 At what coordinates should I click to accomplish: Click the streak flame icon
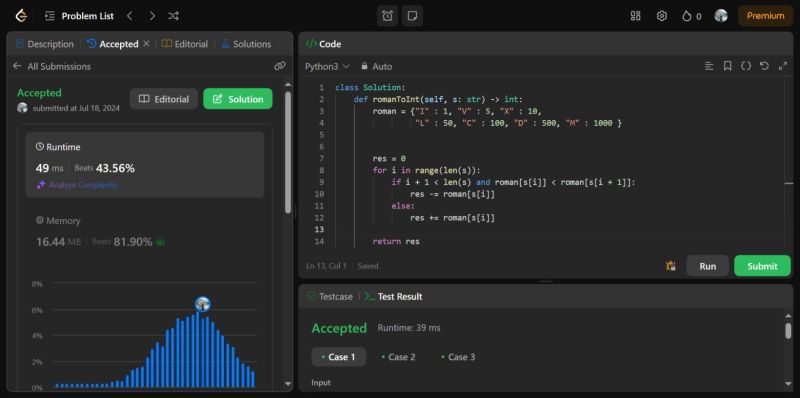pos(687,16)
